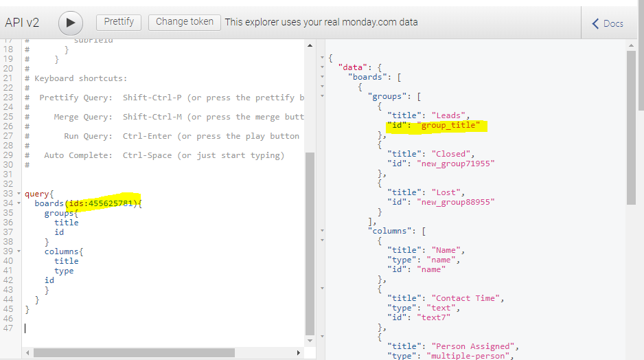The image size is (644, 360).
Task: Click scroll down arrow of query editor
Action: click(310, 341)
